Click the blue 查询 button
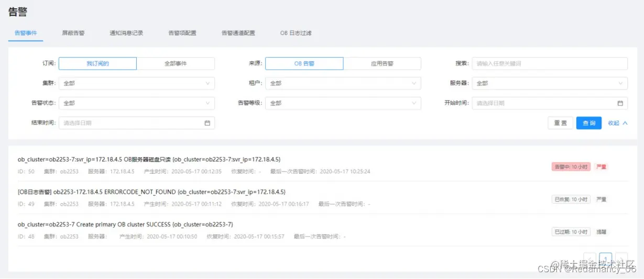 click(589, 123)
